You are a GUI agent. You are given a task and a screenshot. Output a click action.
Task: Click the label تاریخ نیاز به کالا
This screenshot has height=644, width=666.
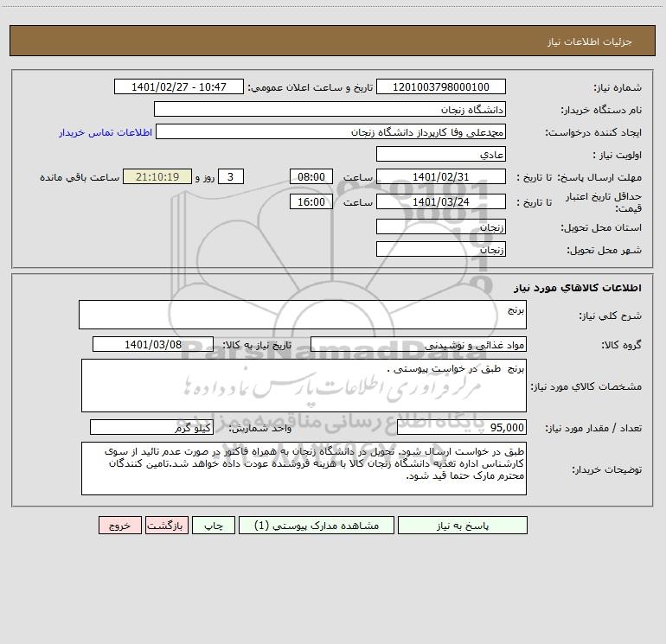point(258,345)
